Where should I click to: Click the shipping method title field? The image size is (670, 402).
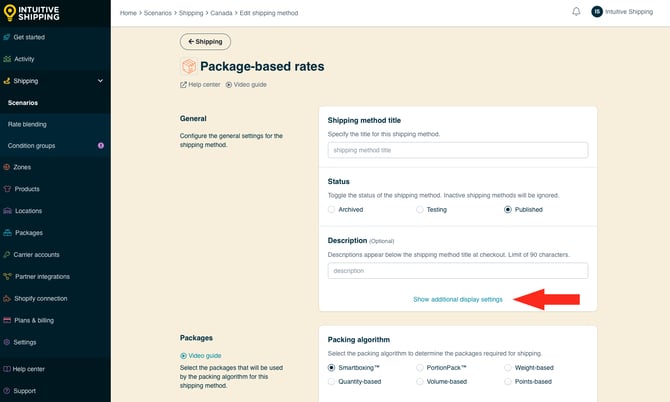(x=458, y=150)
